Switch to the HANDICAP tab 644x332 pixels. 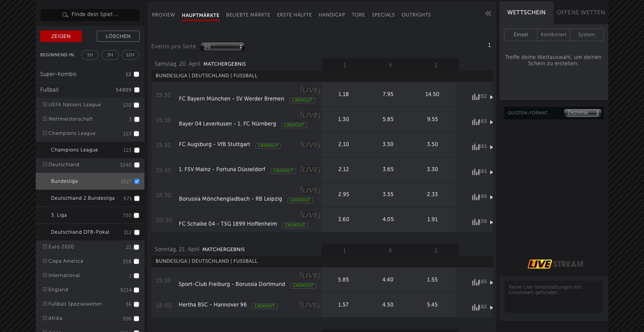coord(332,15)
